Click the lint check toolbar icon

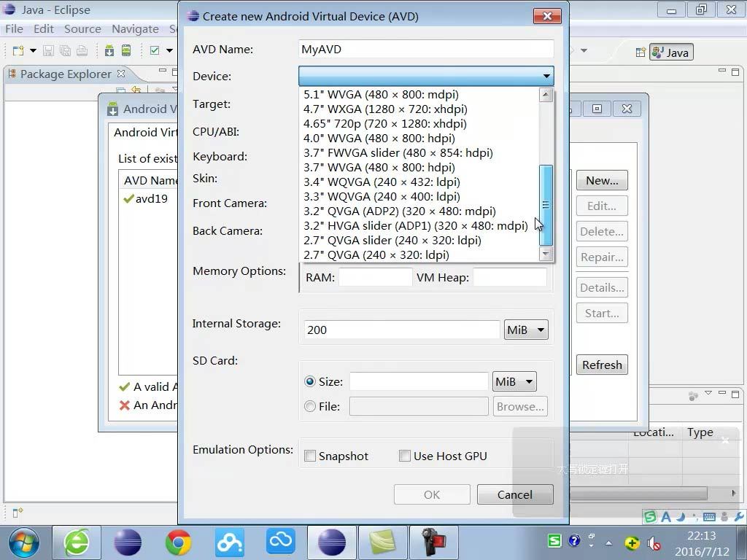pyautogui.click(x=155, y=50)
